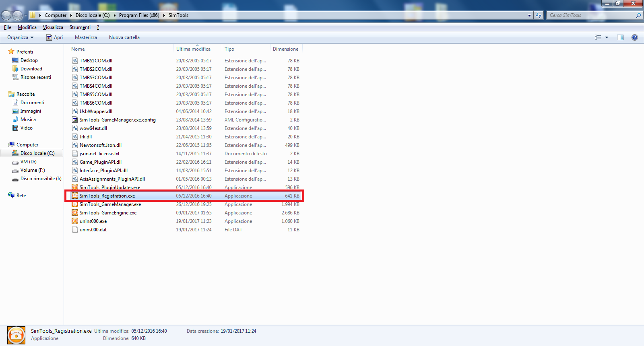This screenshot has height=346, width=644.
Task: Sort by the Dimensione column header
Action: 286,49
